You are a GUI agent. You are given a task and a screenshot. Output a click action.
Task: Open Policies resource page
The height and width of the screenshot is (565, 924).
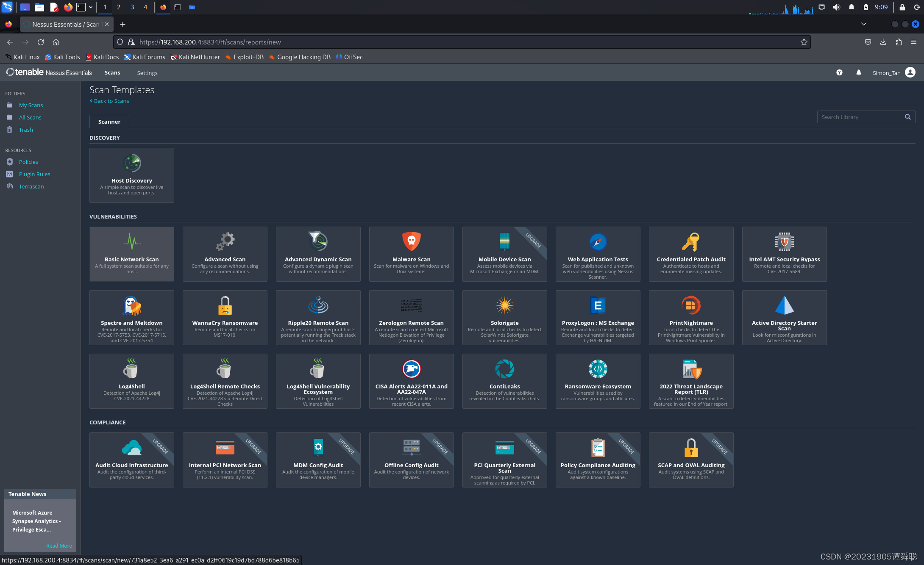28,162
